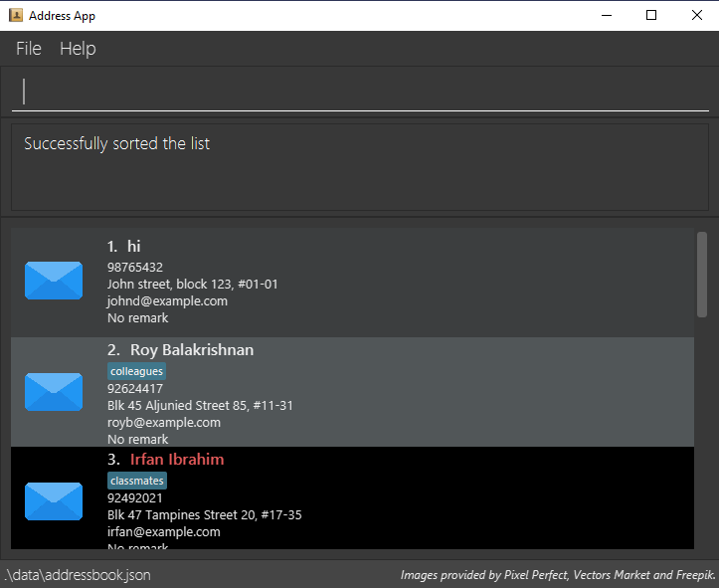Close the Address App window
Screen dimensions: 719x588
pos(696,15)
